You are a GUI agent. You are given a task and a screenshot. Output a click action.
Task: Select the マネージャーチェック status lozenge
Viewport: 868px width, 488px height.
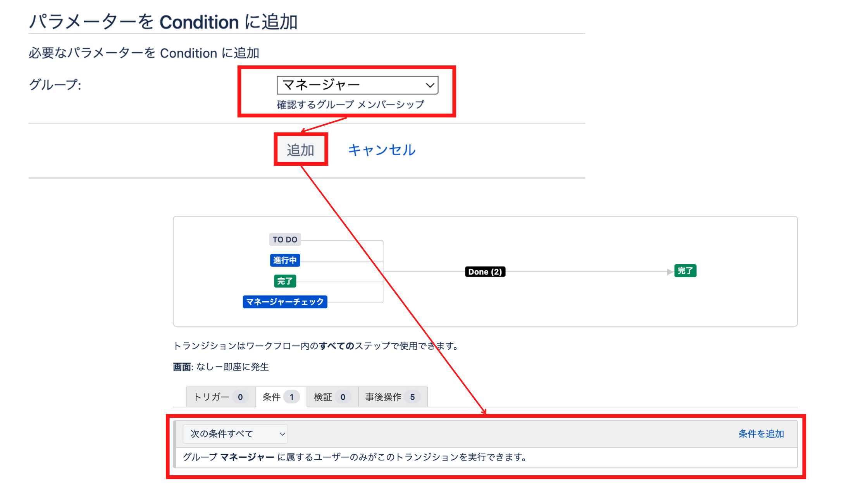[285, 302]
